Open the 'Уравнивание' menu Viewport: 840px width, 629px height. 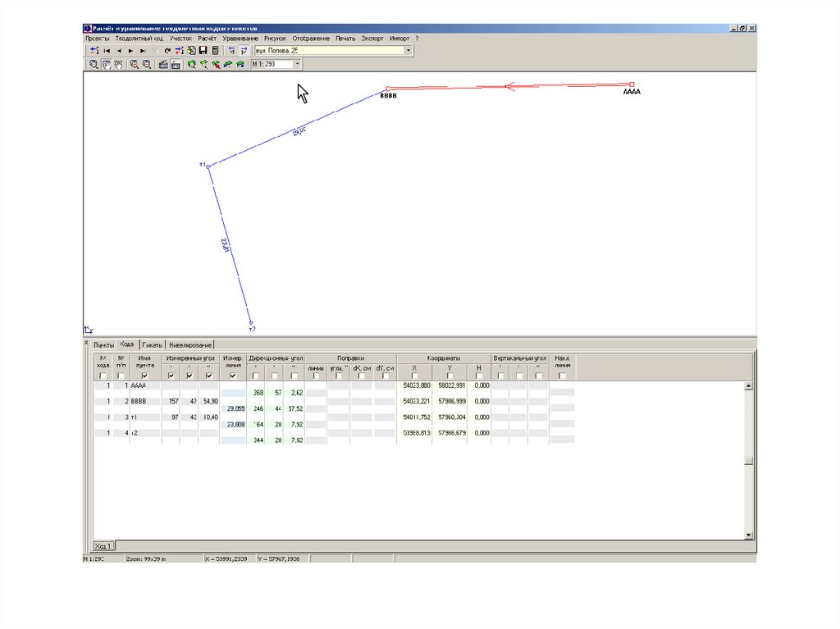click(x=240, y=39)
